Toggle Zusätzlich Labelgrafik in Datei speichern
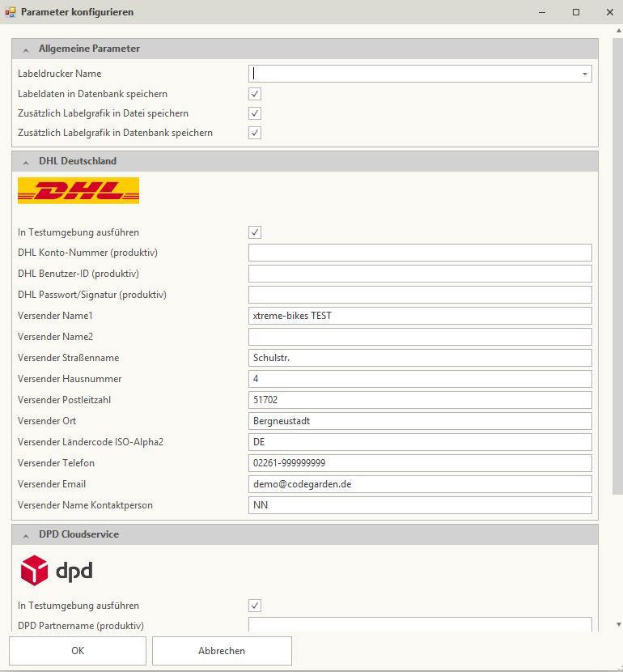The height and width of the screenshot is (672, 623). [255, 113]
